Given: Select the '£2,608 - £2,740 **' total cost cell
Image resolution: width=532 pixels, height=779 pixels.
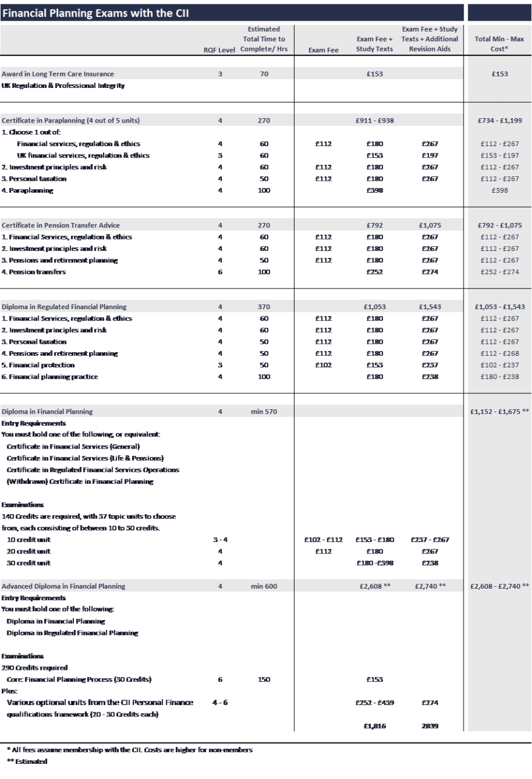Looking at the screenshot, I should pos(499,586).
